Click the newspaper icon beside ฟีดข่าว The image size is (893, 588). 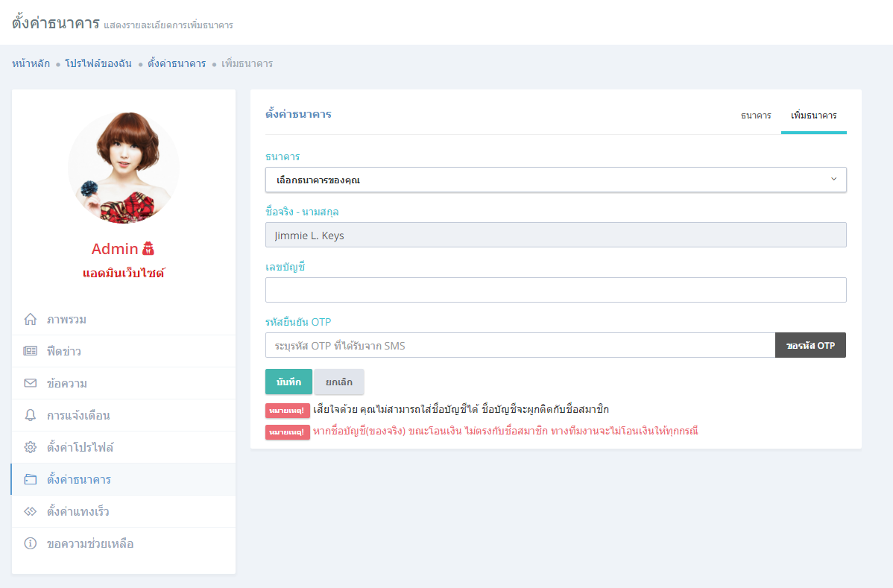point(31,352)
